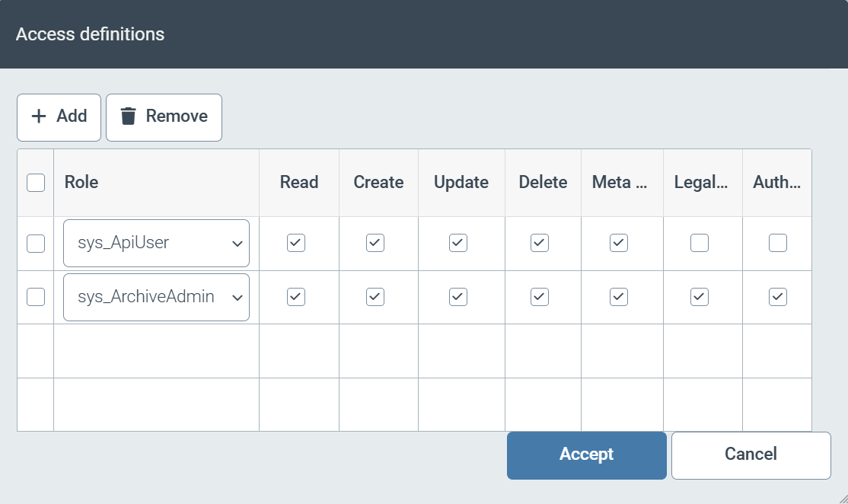The height and width of the screenshot is (504, 848).
Task: Uncheck the Meta permission for sys_ApiUser
Action: point(618,243)
